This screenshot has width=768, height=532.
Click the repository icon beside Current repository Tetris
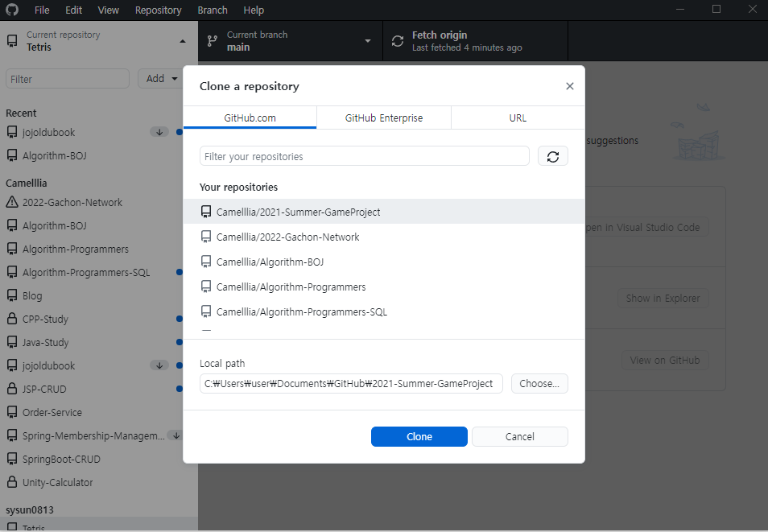12,41
